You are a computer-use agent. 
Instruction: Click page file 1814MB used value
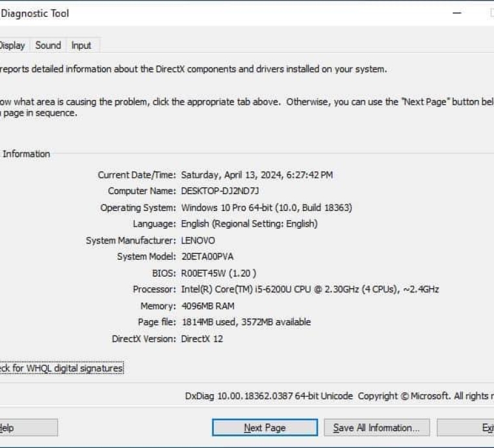point(246,322)
